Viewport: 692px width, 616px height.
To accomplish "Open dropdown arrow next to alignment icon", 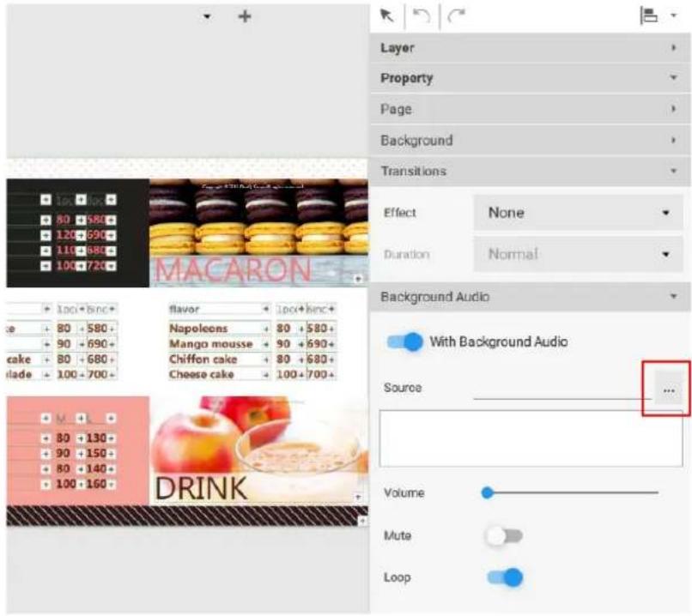I will (673, 15).
